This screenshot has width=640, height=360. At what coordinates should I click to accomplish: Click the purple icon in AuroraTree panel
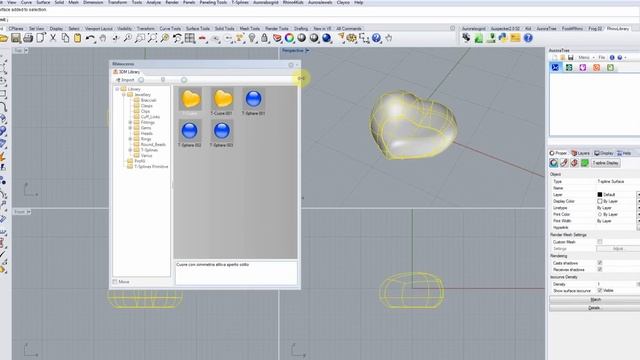click(x=583, y=67)
